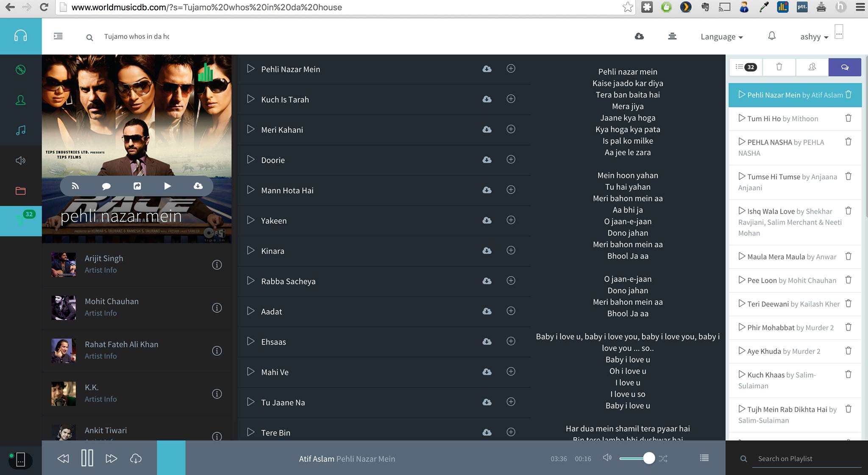Open notifications bell icon
This screenshot has width=868, height=475.
[x=772, y=36]
